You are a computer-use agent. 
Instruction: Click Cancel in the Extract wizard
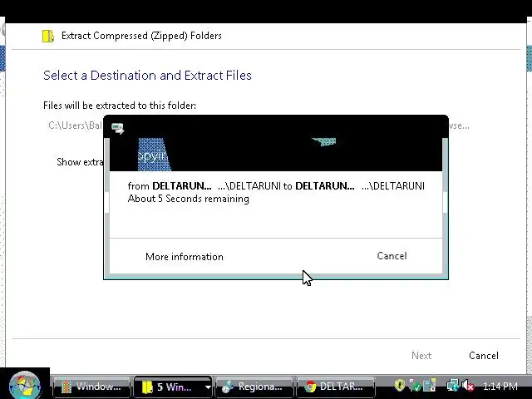pos(484,356)
